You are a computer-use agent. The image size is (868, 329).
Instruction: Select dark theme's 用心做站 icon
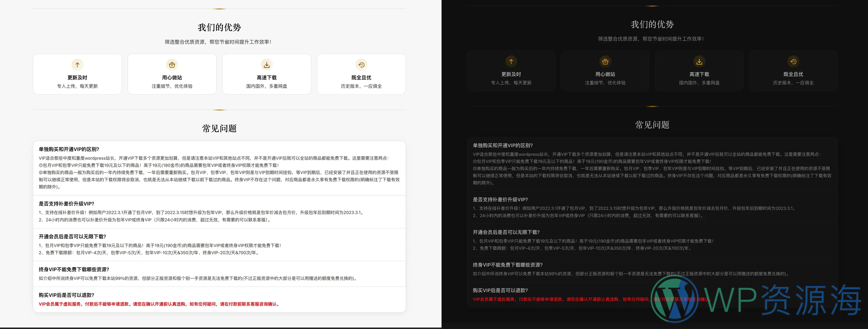tap(605, 61)
